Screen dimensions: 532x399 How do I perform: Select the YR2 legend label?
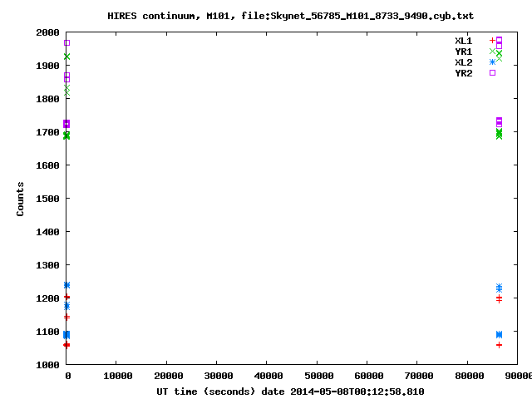(464, 73)
